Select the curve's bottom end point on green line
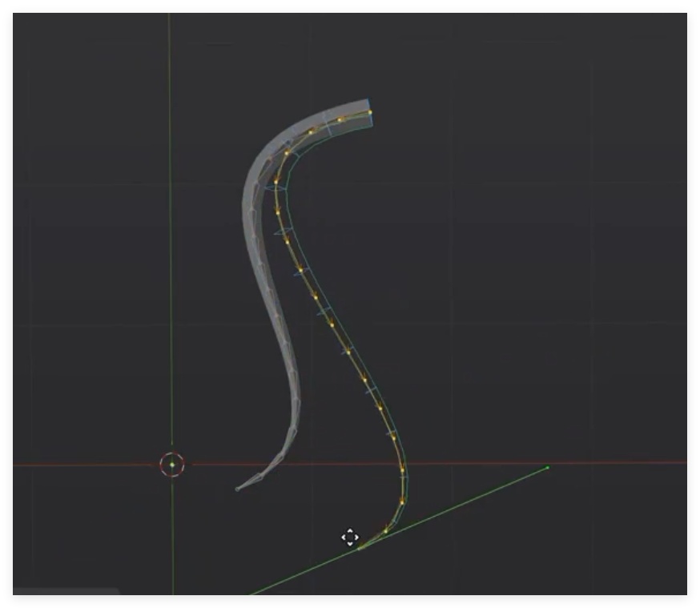This screenshot has width=700, height=608. pyautogui.click(x=360, y=549)
